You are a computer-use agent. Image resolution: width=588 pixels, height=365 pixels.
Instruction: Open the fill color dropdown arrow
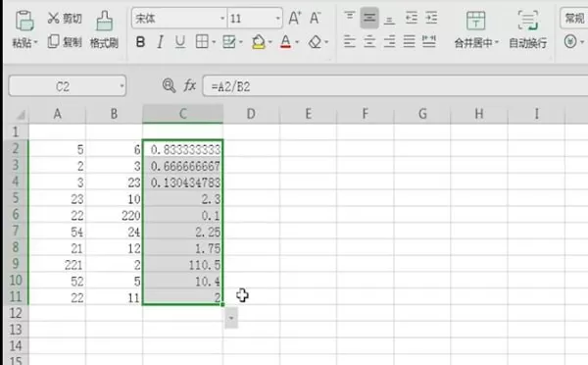coord(269,42)
